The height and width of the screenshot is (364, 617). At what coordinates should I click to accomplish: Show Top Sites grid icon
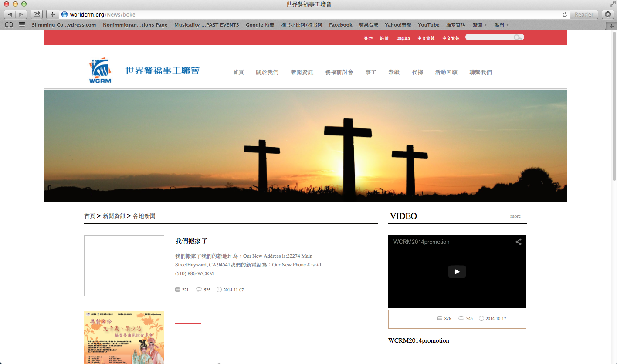[x=22, y=25]
